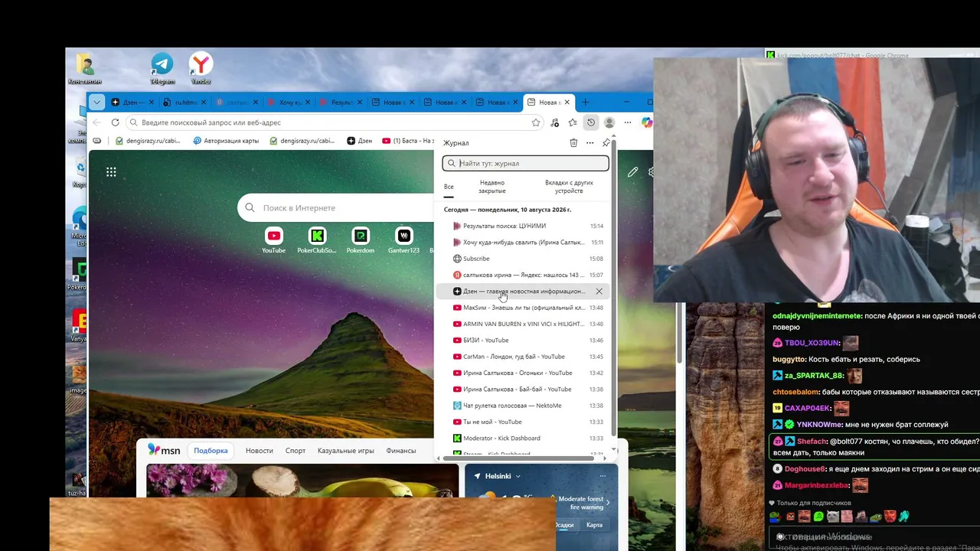Open the Pokerdom quick link tile
Screen dimensions: 980x551
click(361, 240)
